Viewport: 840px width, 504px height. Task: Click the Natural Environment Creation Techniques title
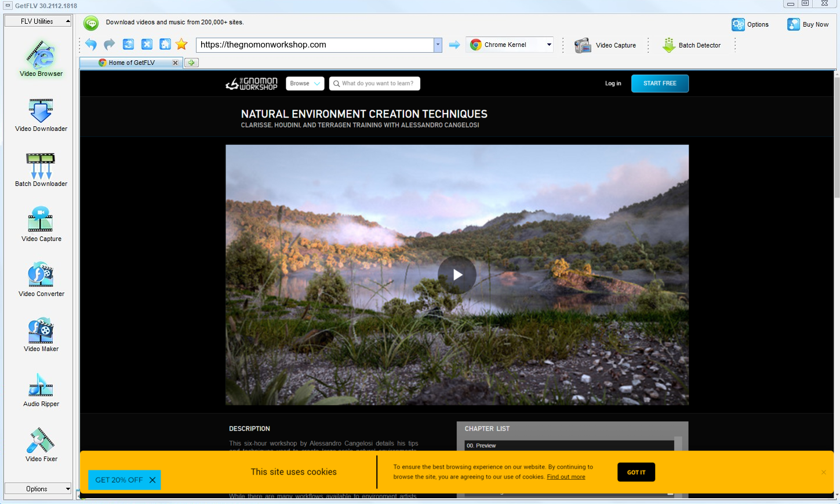click(x=364, y=114)
